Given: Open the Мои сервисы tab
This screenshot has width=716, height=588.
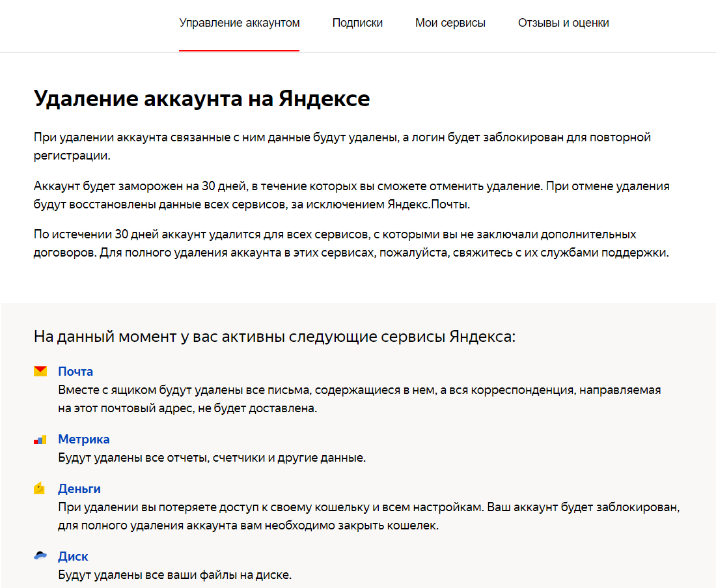Looking at the screenshot, I should coord(450,23).
